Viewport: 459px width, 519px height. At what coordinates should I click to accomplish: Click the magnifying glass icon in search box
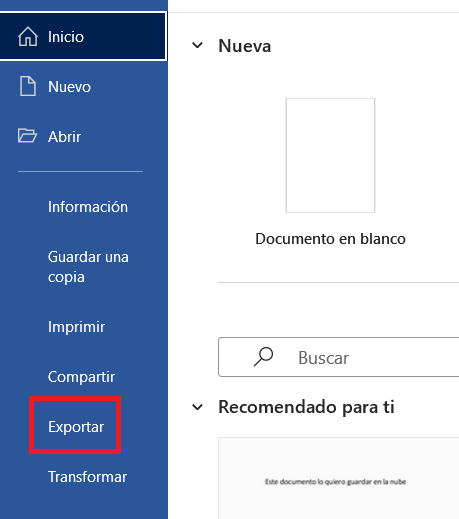tap(263, 357)
